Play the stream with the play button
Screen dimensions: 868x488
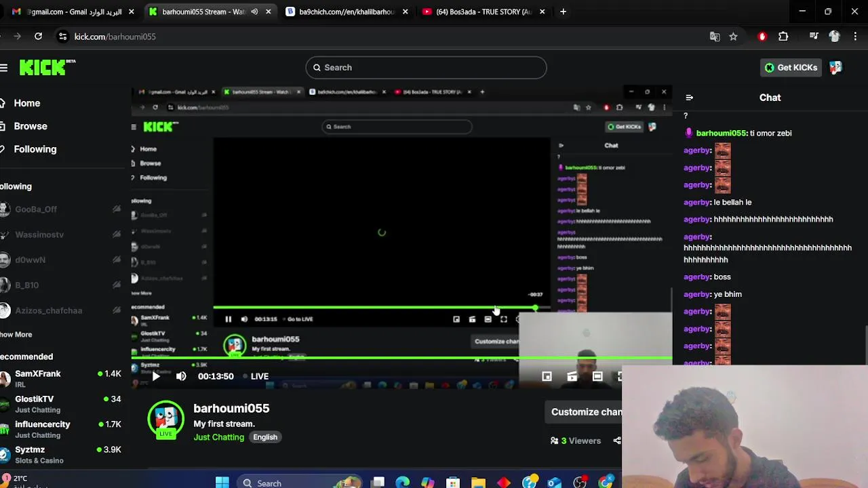(x=155, y=376)
